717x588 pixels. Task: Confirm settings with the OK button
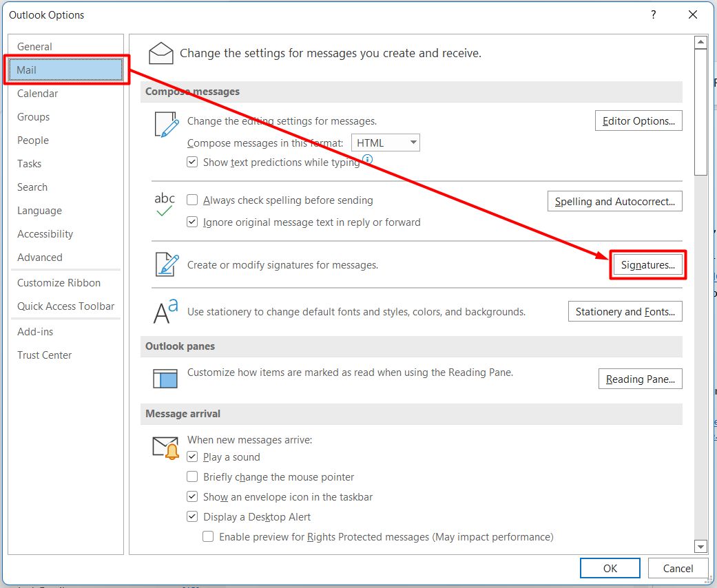(610, 568)
